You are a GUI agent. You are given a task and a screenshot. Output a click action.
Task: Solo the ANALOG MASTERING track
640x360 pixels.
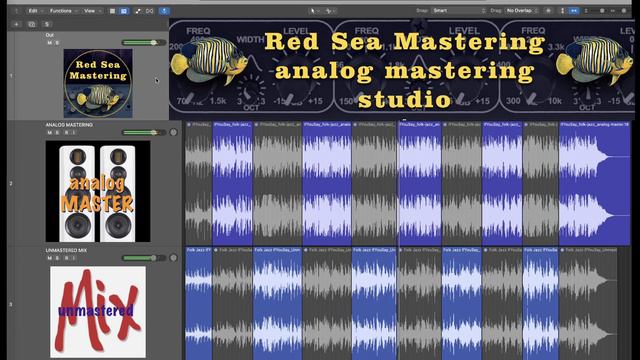click(57, 132)
